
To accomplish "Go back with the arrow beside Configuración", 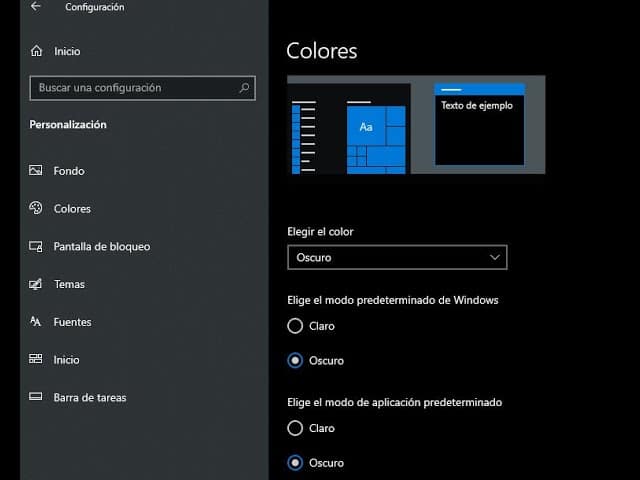I will [x=36, y=7].
